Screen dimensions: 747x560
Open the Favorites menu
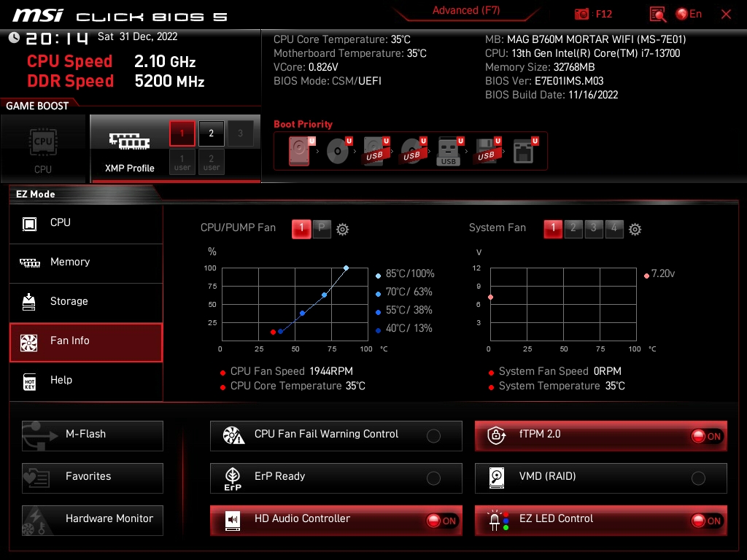point(93,478)
